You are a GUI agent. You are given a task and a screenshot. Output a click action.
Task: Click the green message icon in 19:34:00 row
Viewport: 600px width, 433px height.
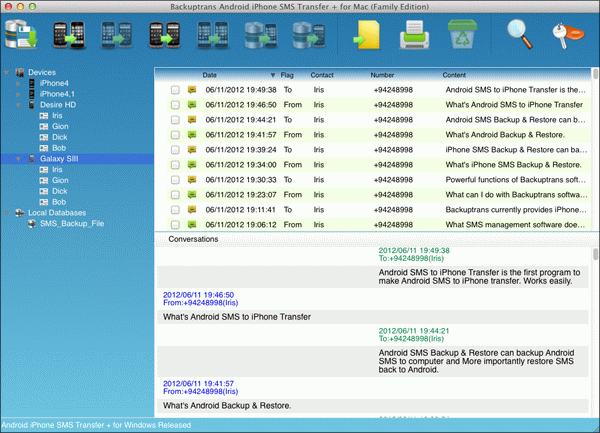192,165
